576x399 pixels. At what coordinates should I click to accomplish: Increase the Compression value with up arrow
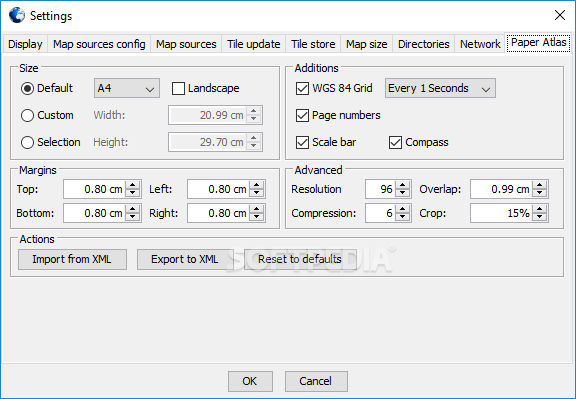pyautogui.click(x=403, y=209)
